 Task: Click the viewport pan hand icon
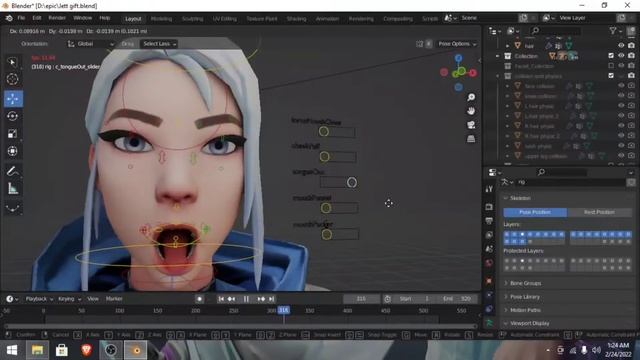pyautogui.click(x=471, y=111)
